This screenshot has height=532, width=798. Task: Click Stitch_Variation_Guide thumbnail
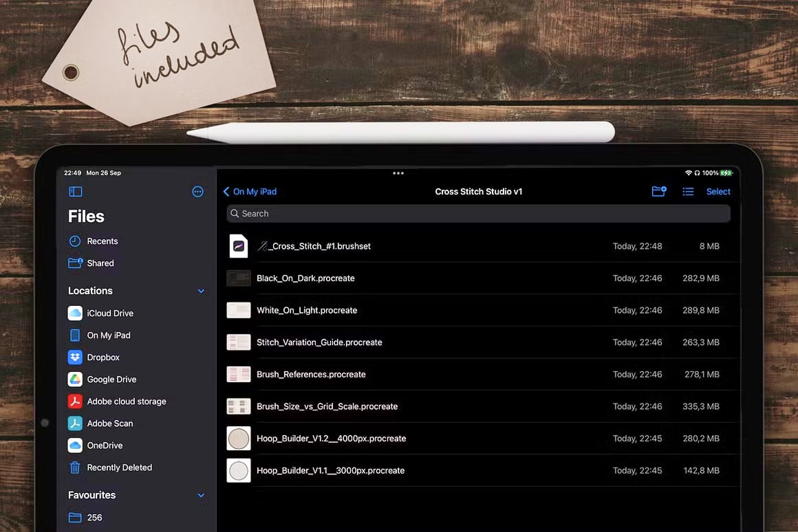pyautogui.click(x=238, y=342)
